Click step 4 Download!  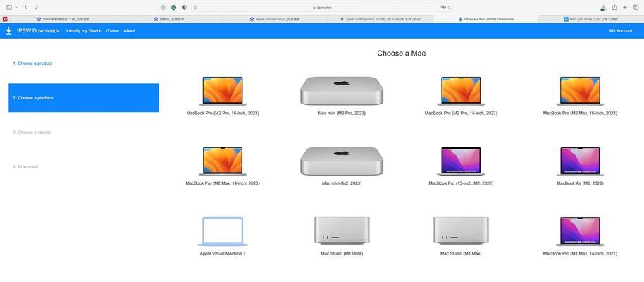coord(25,167)
